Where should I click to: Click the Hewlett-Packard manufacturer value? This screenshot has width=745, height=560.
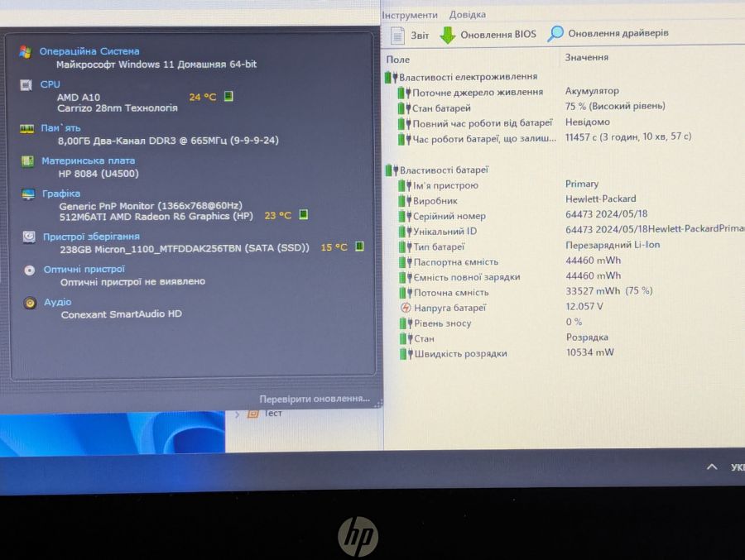(x=601, y=199)
